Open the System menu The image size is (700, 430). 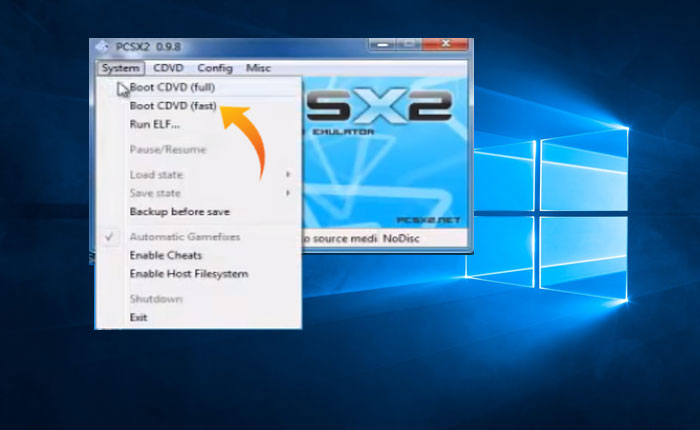pyautogui.click(x=121, y=68)
